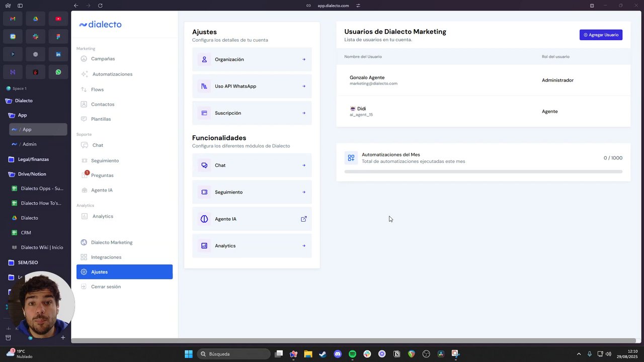Click Automatizaciones del Mes progress bar
The width and height of the screenshot is (644, 362).
[483, 171]
